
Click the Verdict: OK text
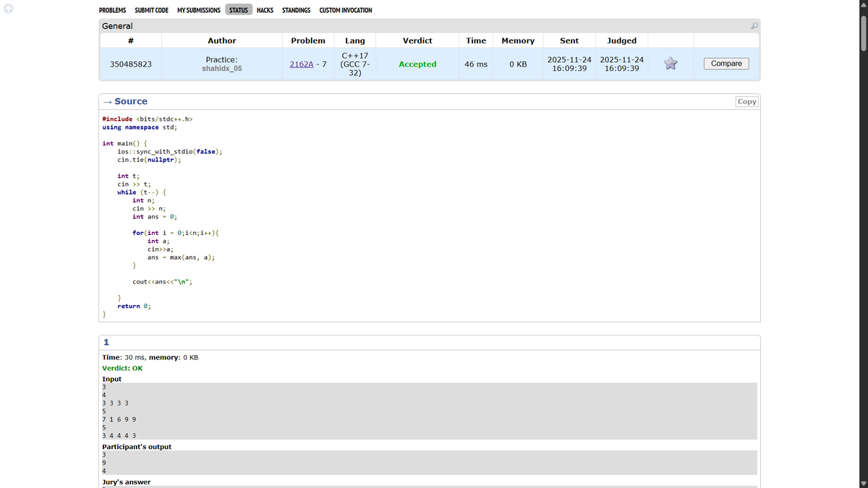123,368
